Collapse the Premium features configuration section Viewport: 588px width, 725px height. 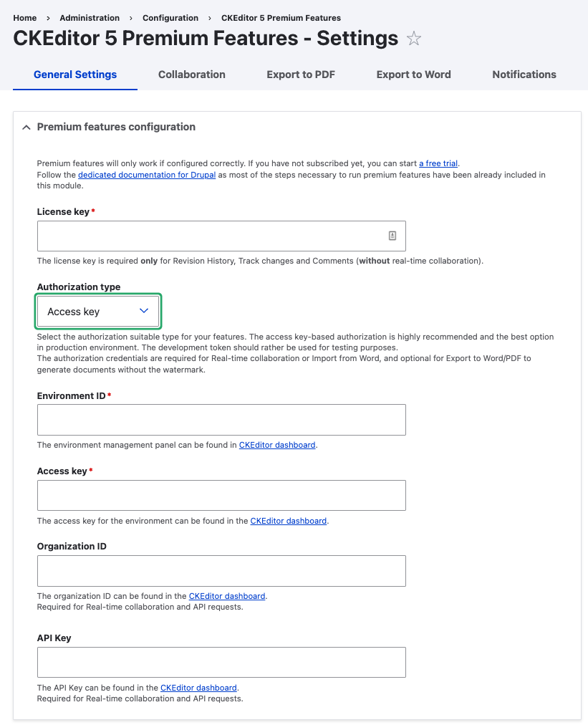[x=26, y=127]
